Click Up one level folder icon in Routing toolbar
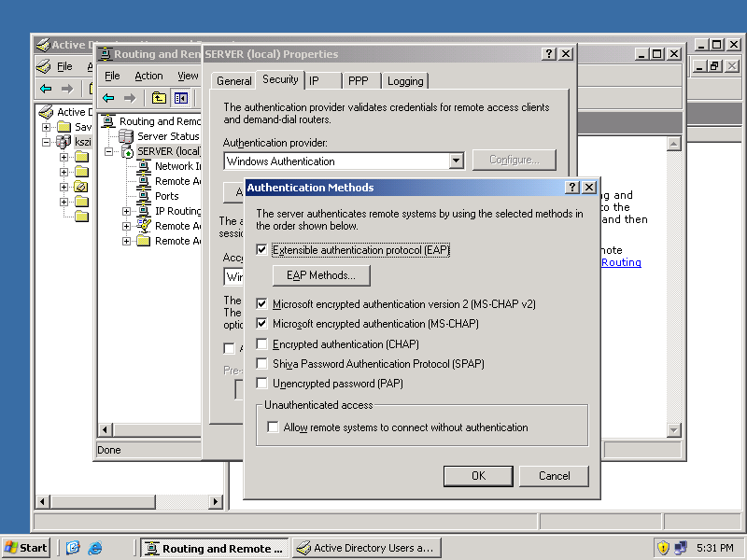The width and height of the screenshot is (747, 560). pos(159,98)
